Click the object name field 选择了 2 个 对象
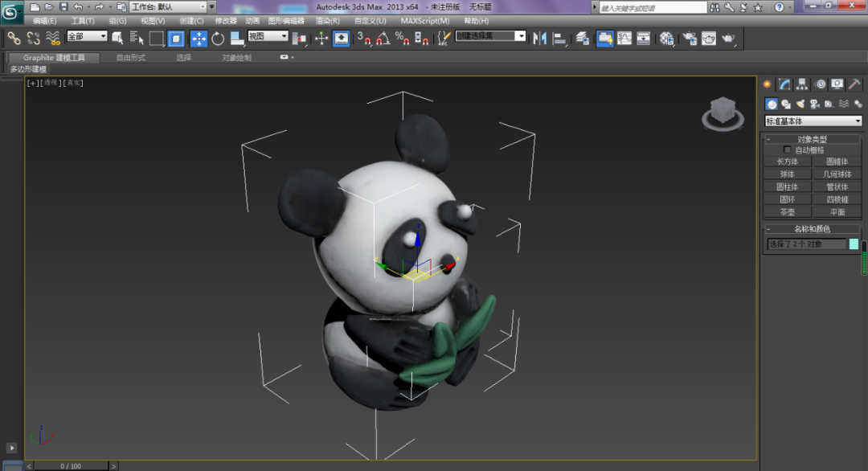 [x=807, y=244]
